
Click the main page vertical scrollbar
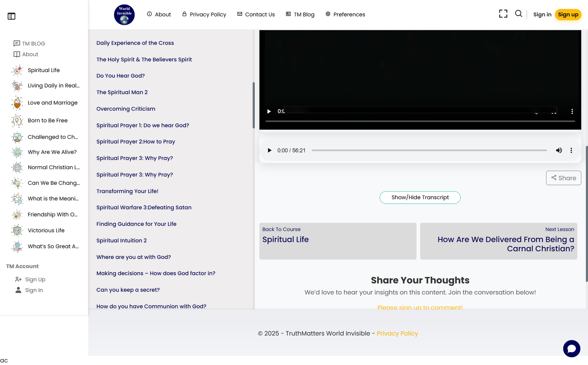[x=587, y=214]
